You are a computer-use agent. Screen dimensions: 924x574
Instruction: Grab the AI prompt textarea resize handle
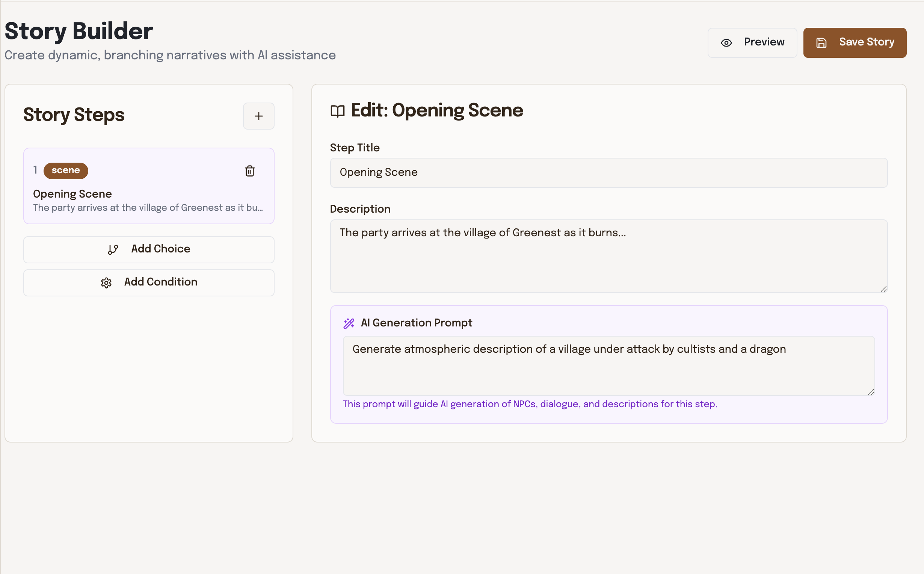pyautogui.click(x=871, y=392)
